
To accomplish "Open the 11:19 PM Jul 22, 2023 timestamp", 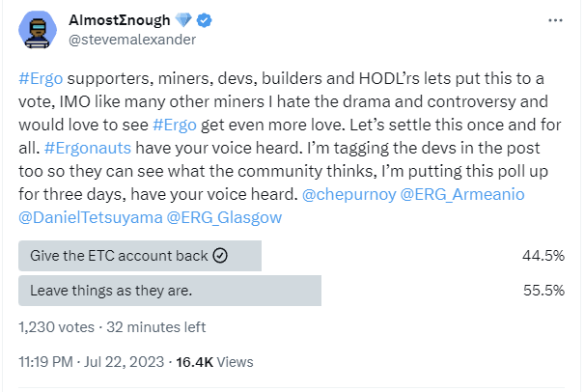I will (92, 362).
